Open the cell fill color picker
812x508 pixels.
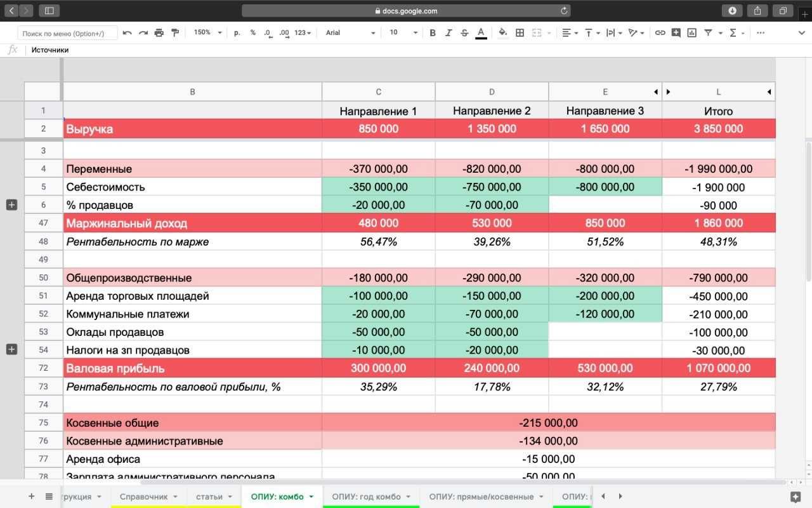click(503, 32)
